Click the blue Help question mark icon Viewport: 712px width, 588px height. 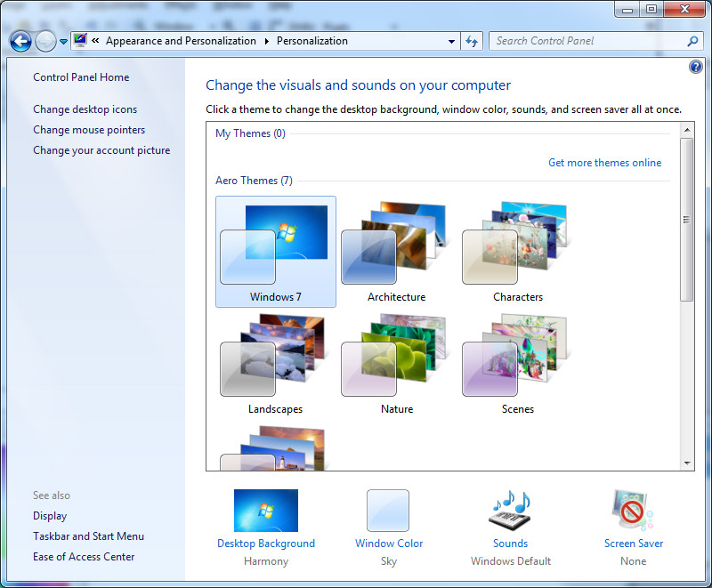click(696, 68)
